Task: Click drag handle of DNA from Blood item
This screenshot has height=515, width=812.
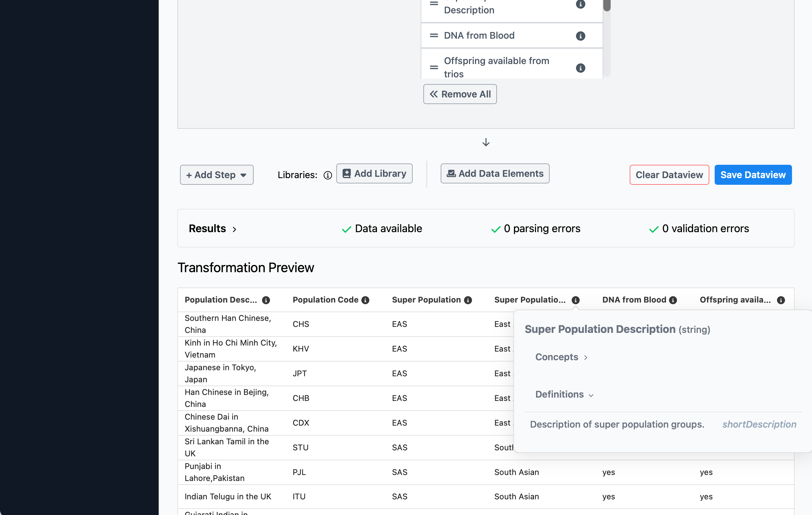Action: (434, 35)
